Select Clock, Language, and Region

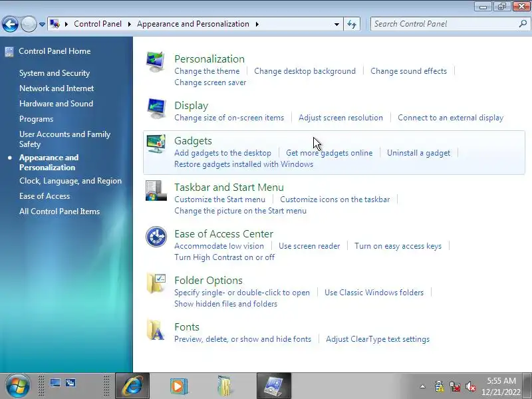(70, 181)
